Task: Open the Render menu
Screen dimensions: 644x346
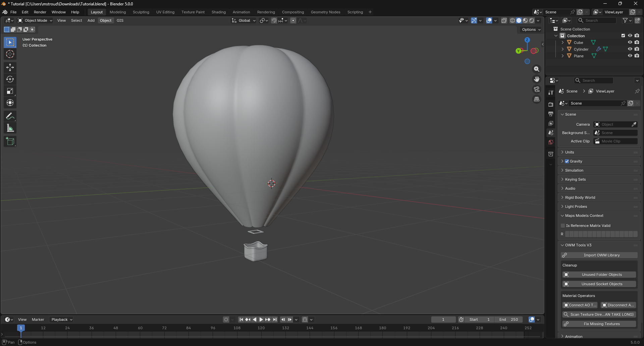Action: coord(40,12)
